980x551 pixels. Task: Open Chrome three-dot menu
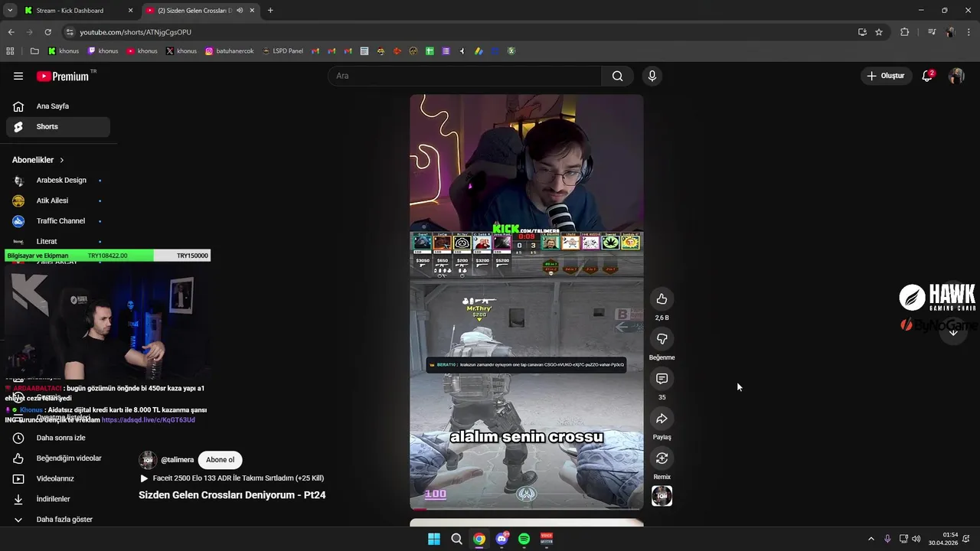(969, 32)
